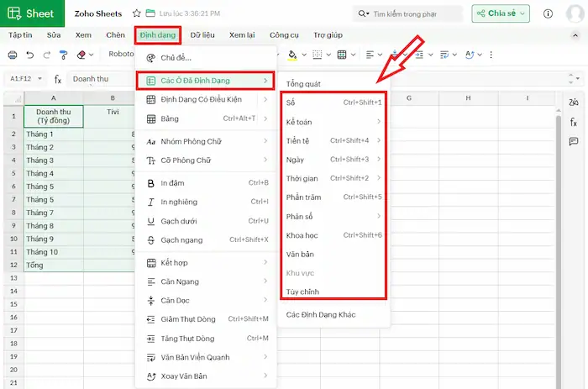The width and height of the screenshot is (588, 389).
Task: Click the print icon in toolbar
Action: click(13, 55)
